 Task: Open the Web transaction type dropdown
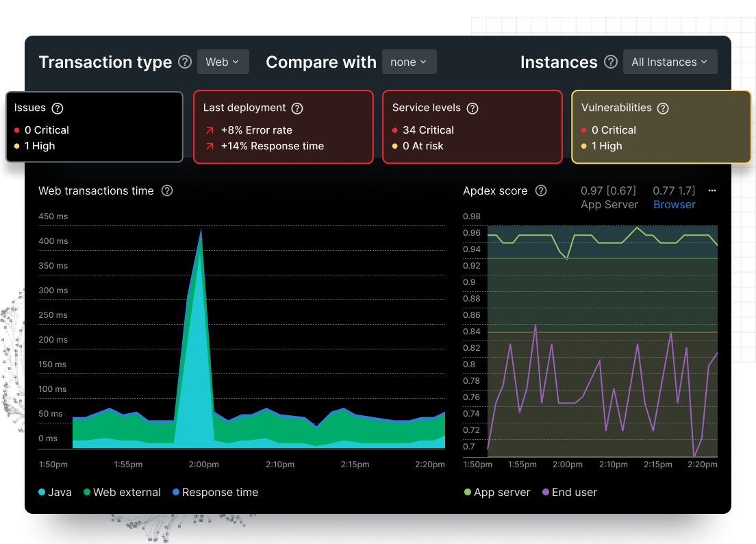pyautogui.click(x=223, y=62)
